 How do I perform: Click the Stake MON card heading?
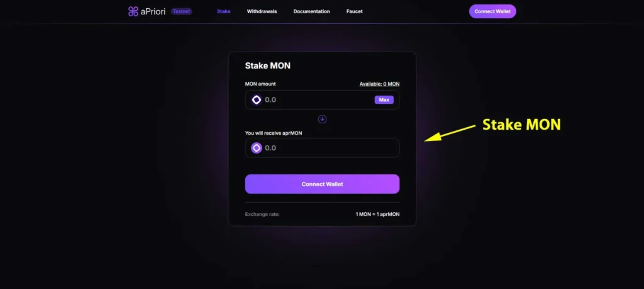pos(268,65)
